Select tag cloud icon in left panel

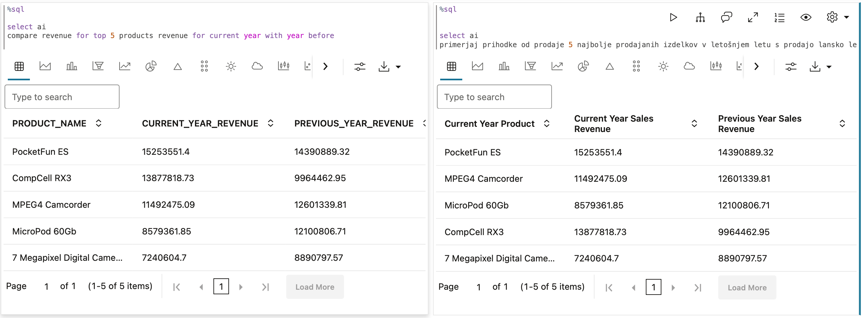257,66
